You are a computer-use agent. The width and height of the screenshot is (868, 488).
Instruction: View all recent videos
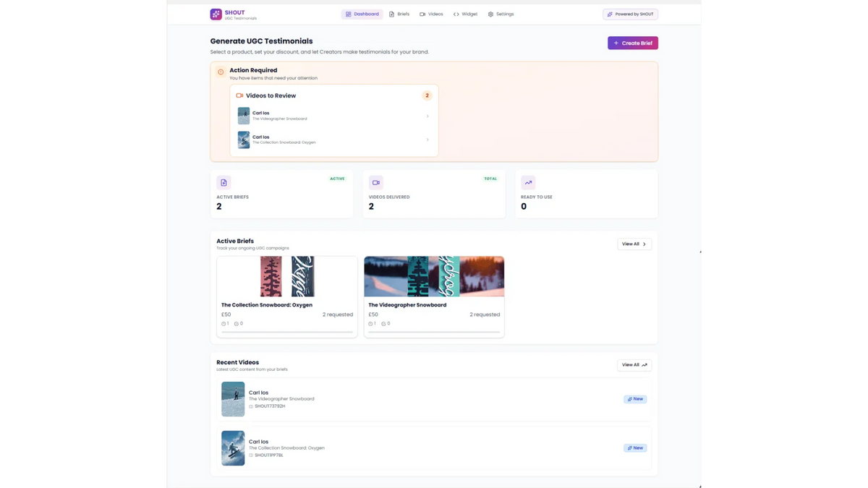coord(634,365)
